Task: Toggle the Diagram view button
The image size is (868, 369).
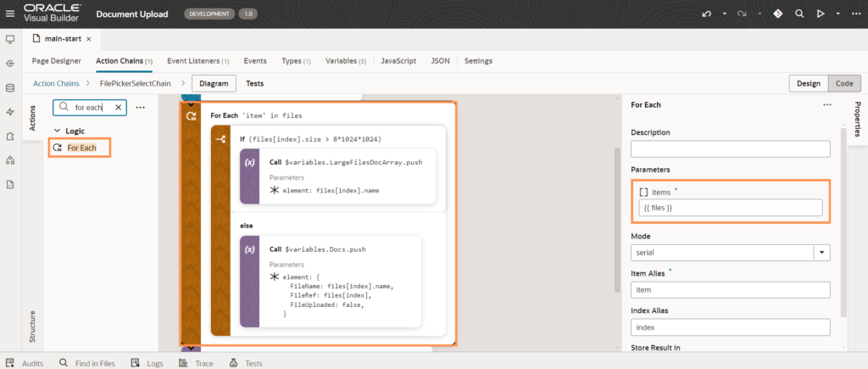Action: point(214,83)
